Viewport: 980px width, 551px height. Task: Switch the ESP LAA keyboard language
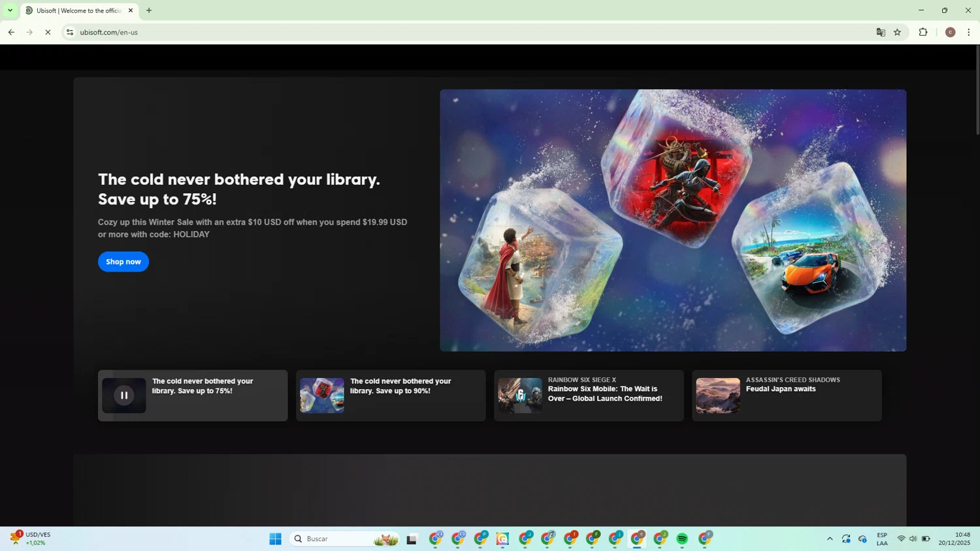(x=882, y=539)
